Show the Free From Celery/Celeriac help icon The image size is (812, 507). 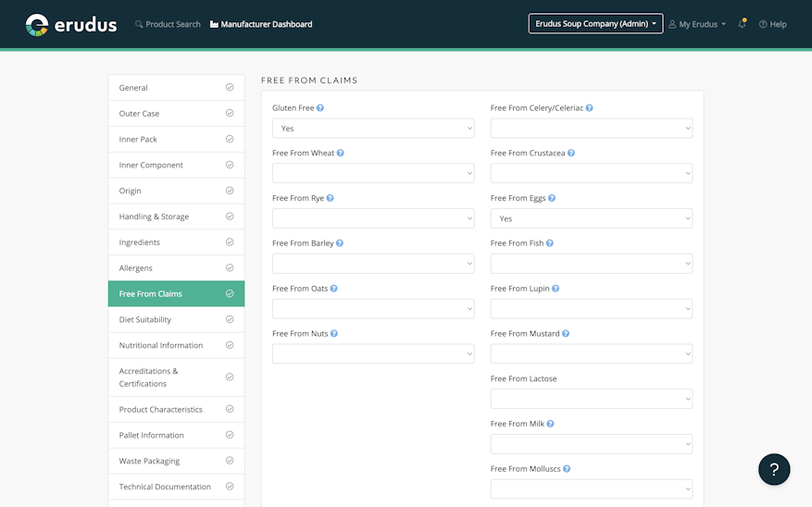tap(589, 108)
